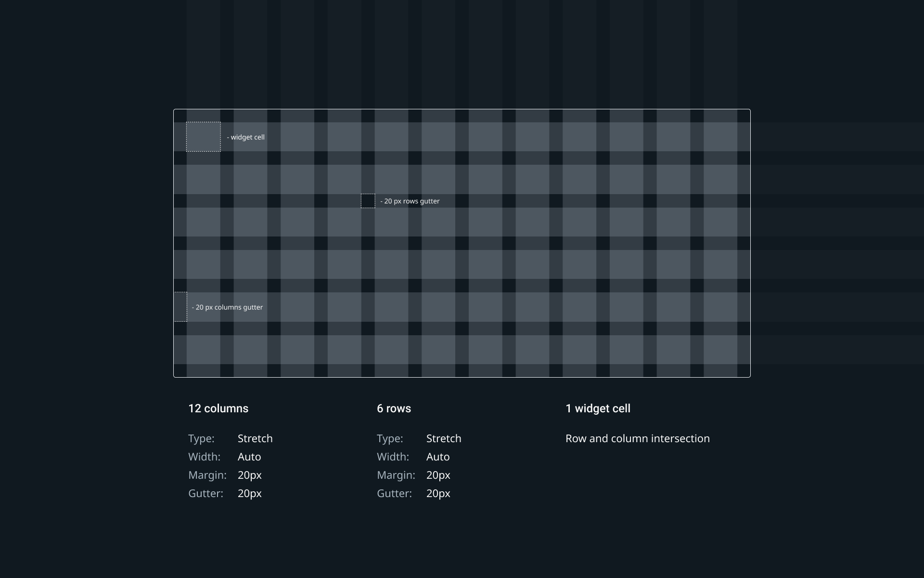Click the Width label under 6 rows

[393, 457]
